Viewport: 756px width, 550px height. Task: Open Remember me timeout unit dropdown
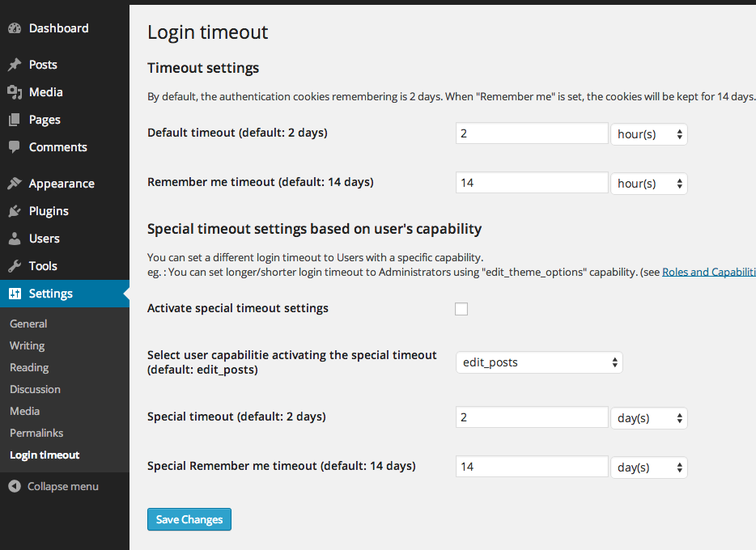649,184
